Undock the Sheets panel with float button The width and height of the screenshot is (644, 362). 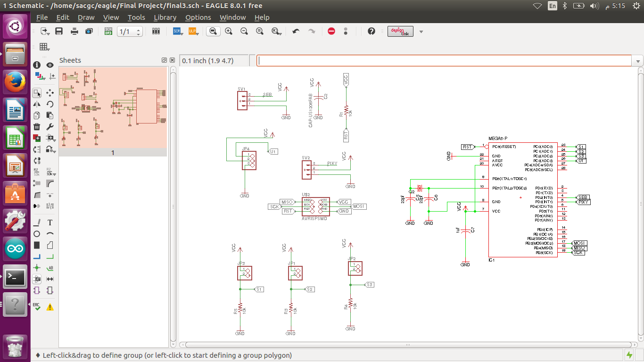coord(164,60)
